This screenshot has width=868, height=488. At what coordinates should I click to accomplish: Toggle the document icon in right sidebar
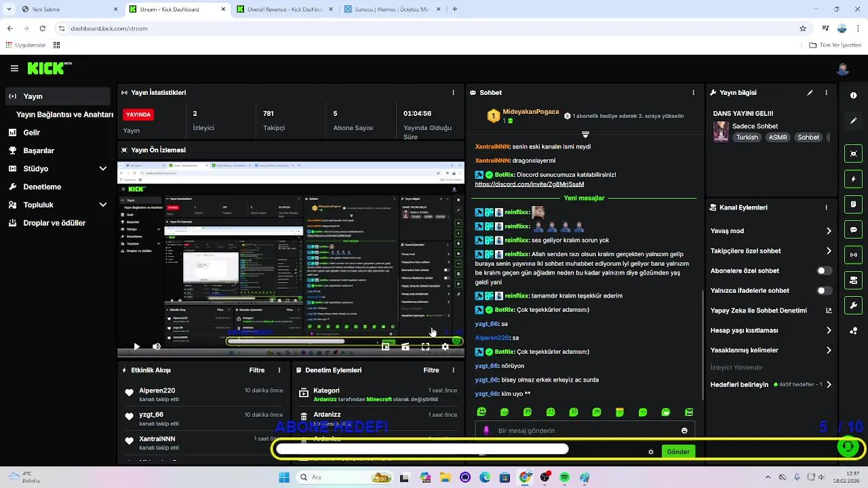pyautogui.click(x=854, y=204)
